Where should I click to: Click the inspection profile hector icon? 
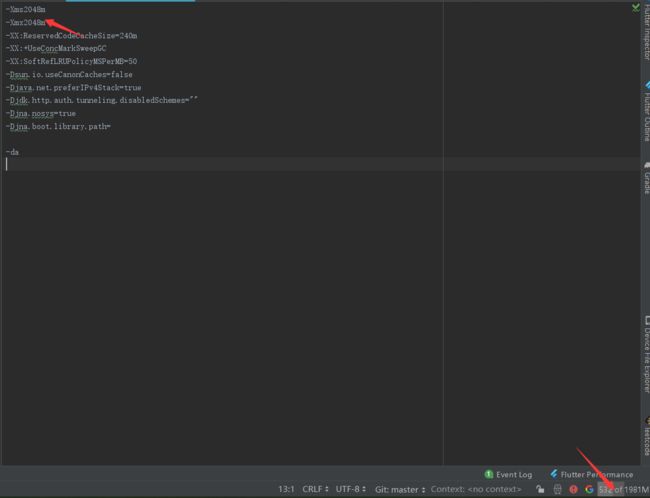click(558, 489)
